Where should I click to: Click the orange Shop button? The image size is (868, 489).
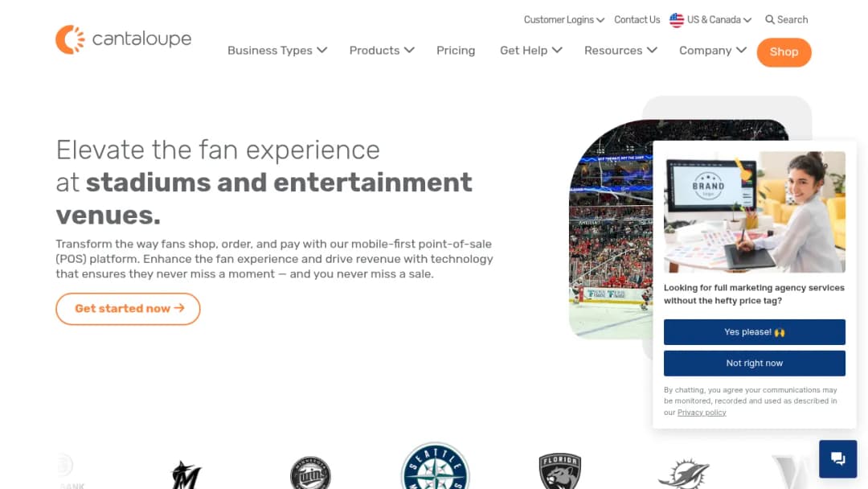pyautogui.click(x=784, y=52)
